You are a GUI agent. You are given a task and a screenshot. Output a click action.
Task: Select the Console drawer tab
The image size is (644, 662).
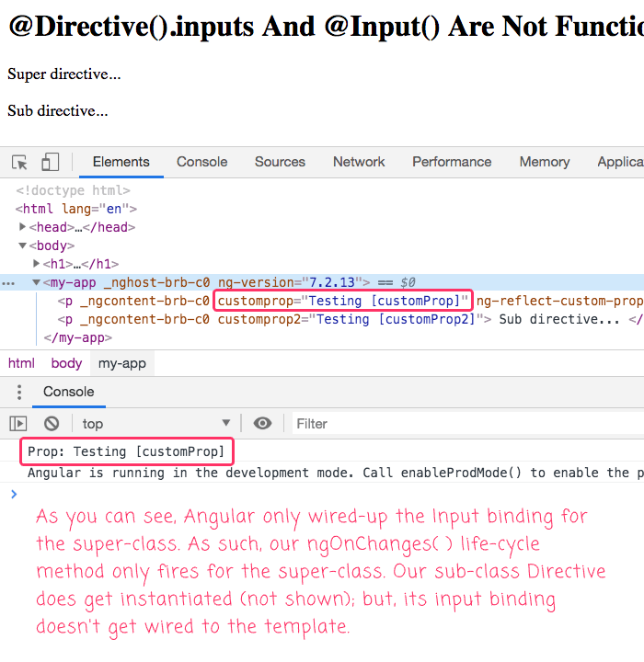tap(68, 392)
